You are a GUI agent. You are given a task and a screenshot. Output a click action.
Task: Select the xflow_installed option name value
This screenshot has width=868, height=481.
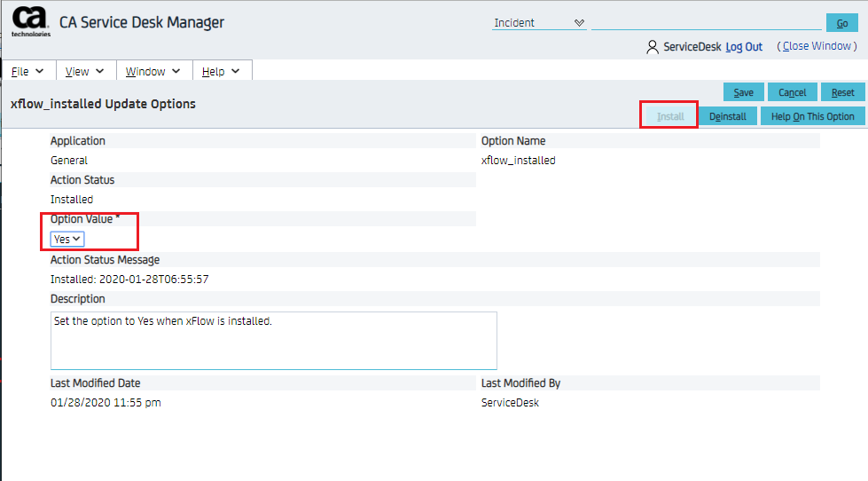coord(518,160)
